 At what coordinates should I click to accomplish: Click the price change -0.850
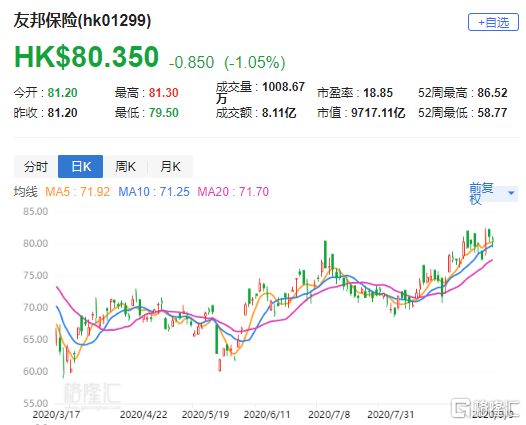click(x=191, y=62)
